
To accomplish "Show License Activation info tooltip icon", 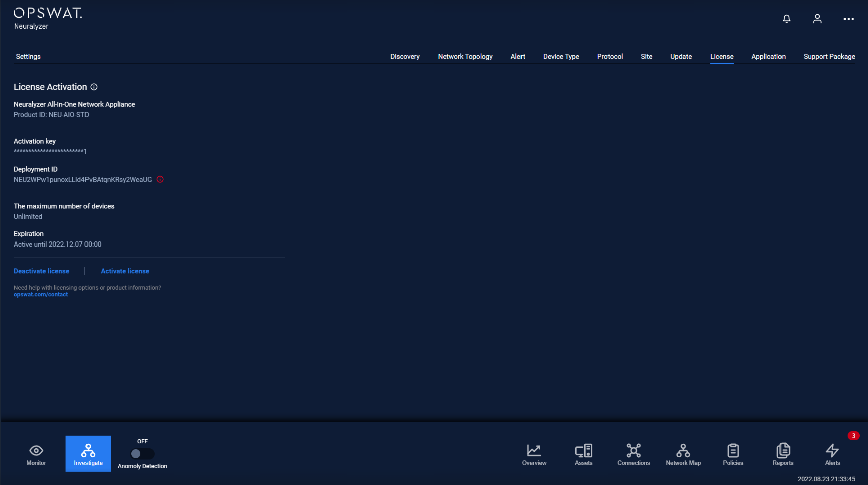I will pos(94,87).
